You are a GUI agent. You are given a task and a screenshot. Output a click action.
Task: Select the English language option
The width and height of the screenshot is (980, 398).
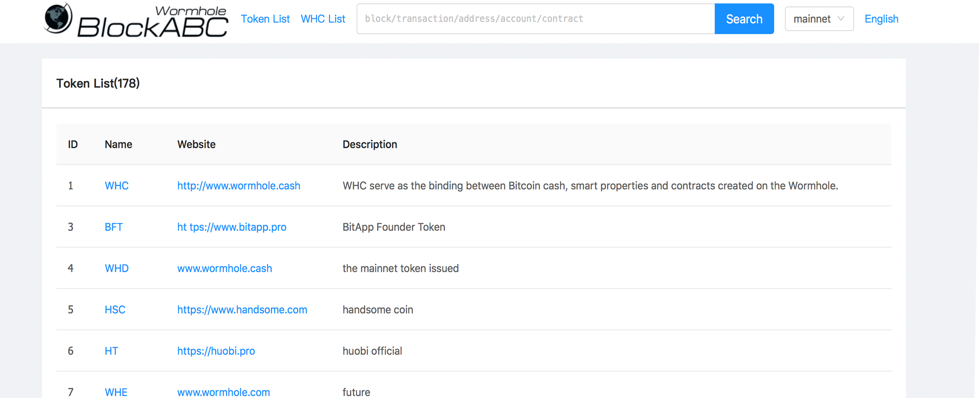pos(882,19)
